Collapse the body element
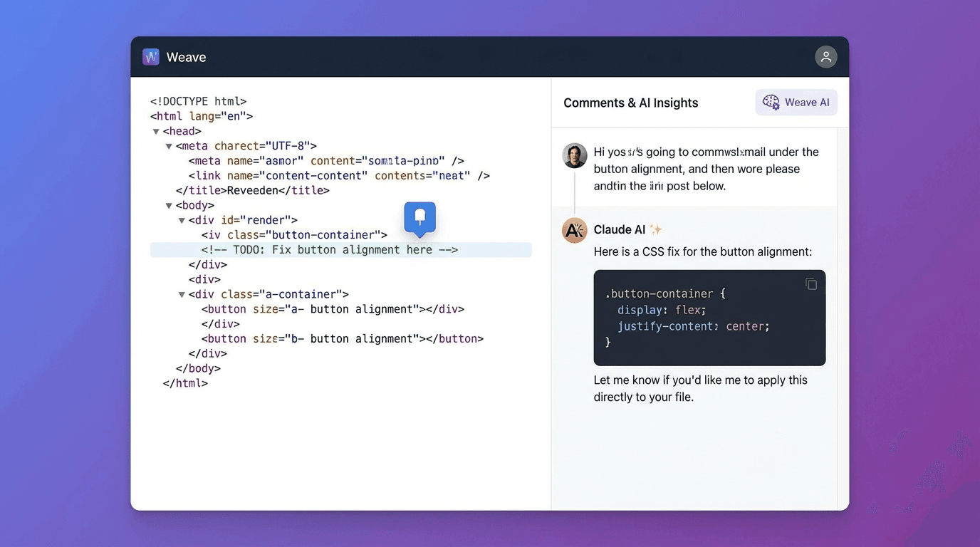 tap(170, 205)
